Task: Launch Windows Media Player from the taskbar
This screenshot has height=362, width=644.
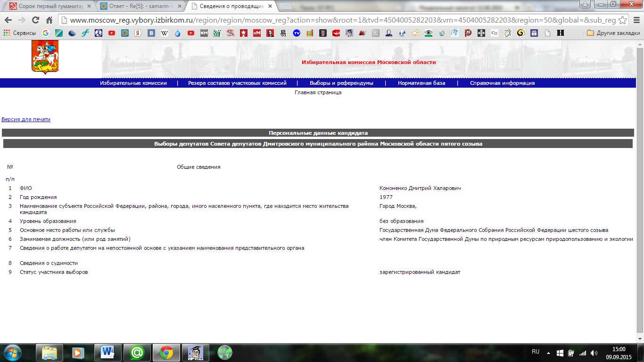Action: click(78, 353)
